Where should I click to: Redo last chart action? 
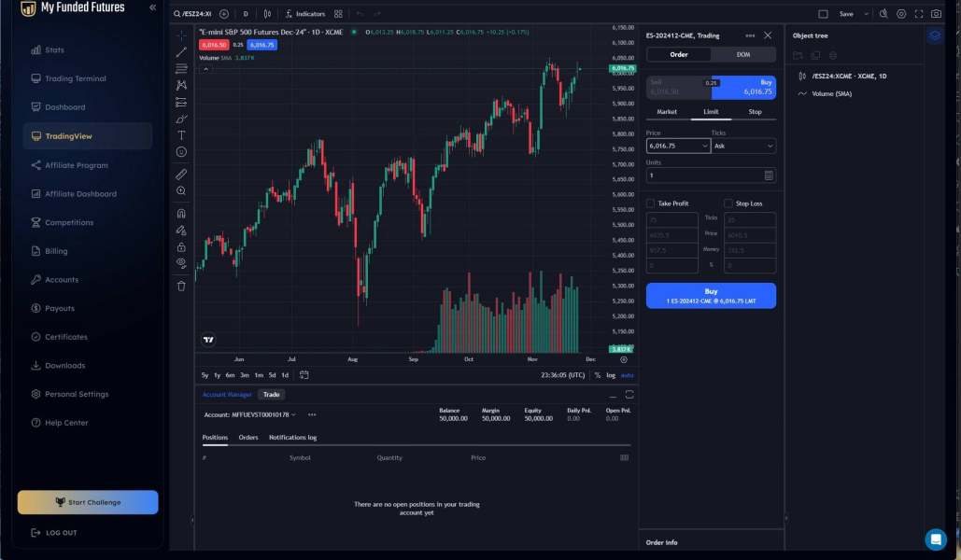(377, 13)
